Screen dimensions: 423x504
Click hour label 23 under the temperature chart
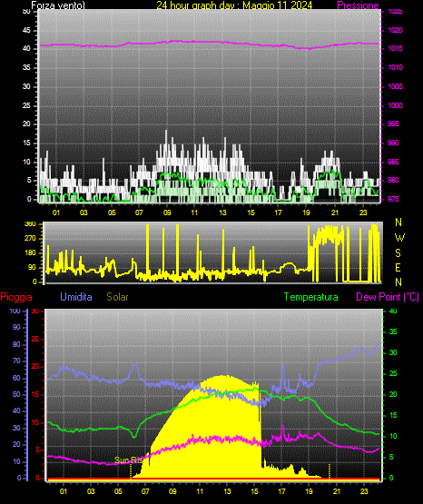pos(364,491)
